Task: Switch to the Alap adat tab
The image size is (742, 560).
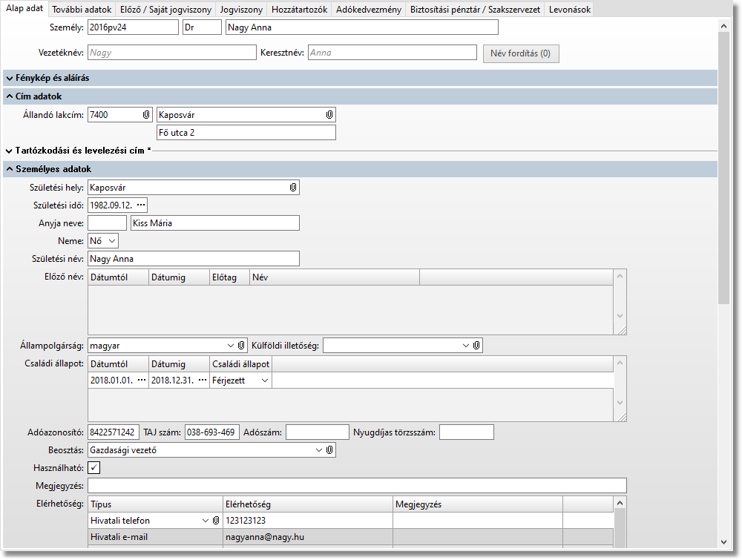Action: click(24, 8)
